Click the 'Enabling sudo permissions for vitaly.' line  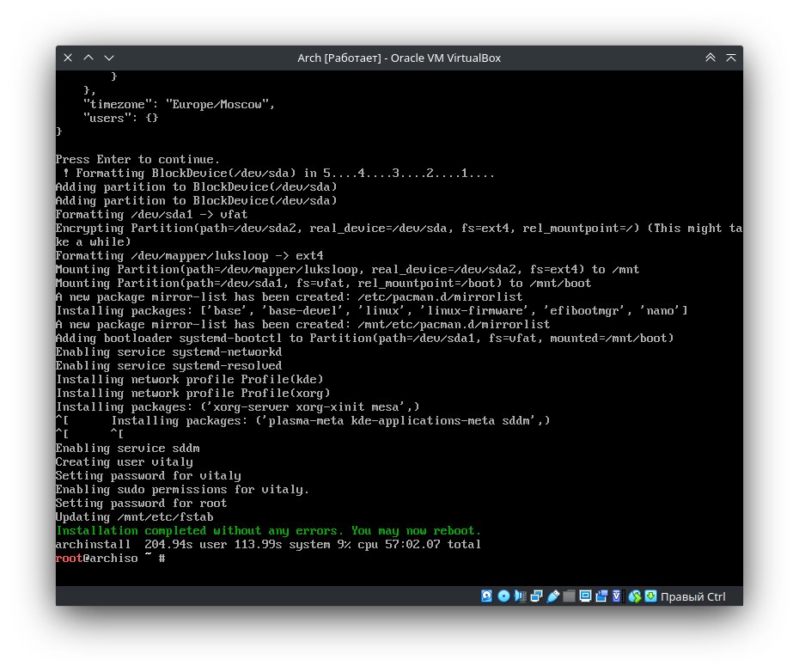(x=182, y=490)
